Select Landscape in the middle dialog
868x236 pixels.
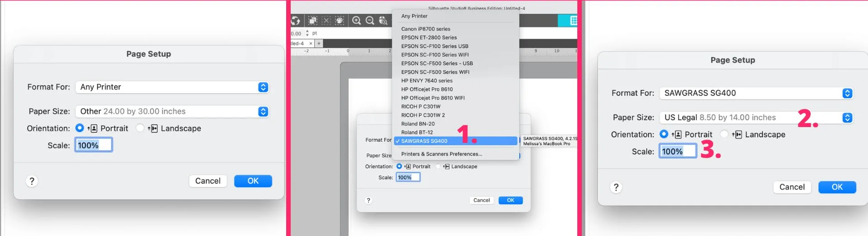point(438,166)
